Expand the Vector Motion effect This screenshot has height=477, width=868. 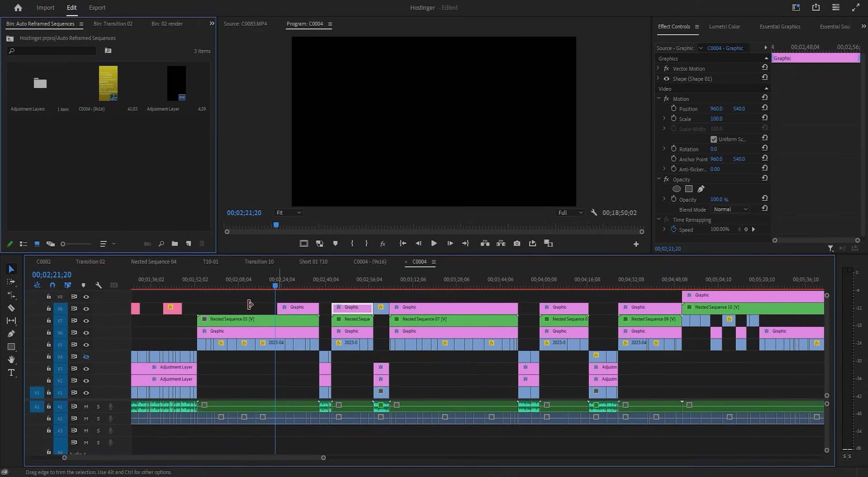658,68
